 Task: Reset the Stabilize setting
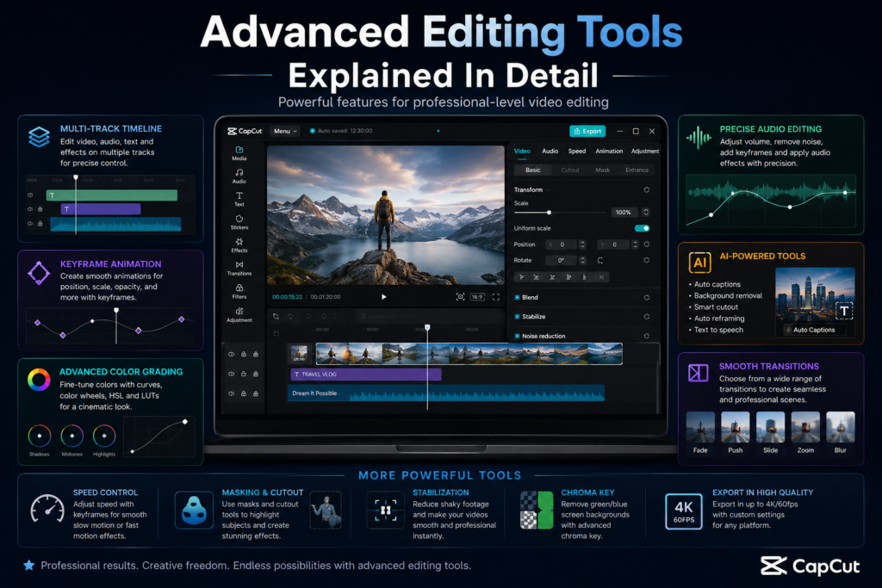click(x=646, y=317)
